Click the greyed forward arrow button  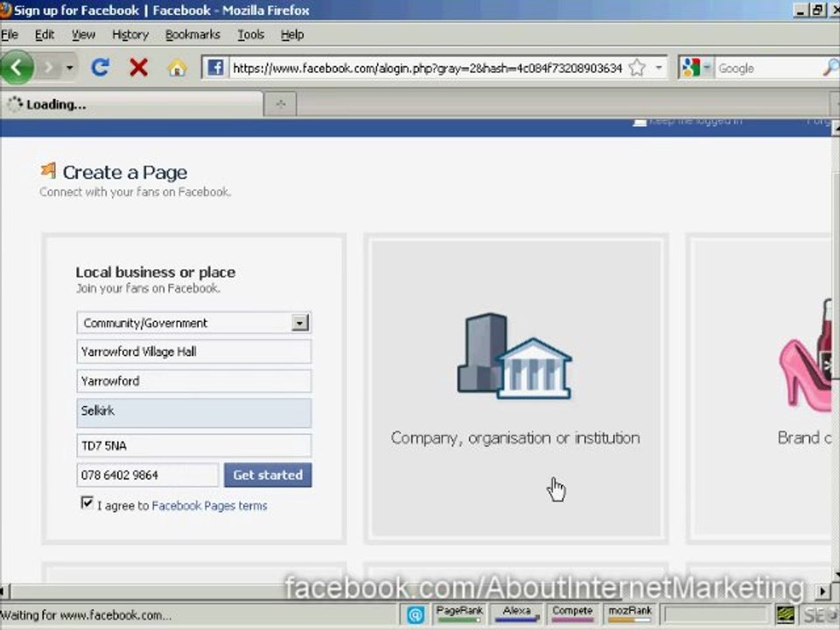[x=49, y=68]
